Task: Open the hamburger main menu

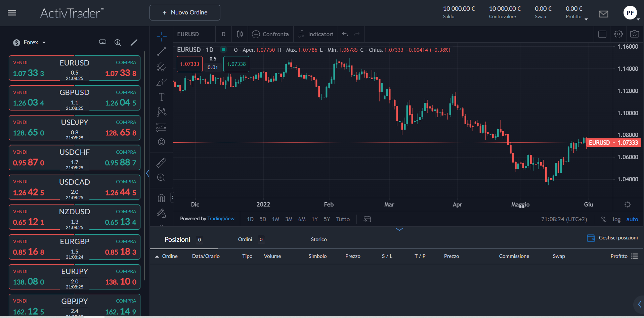Action: coord(12,13)
